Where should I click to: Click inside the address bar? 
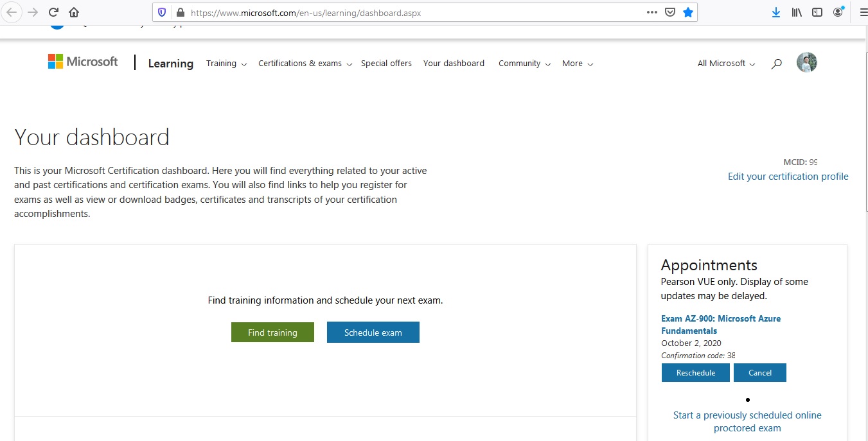coord(385,12)
